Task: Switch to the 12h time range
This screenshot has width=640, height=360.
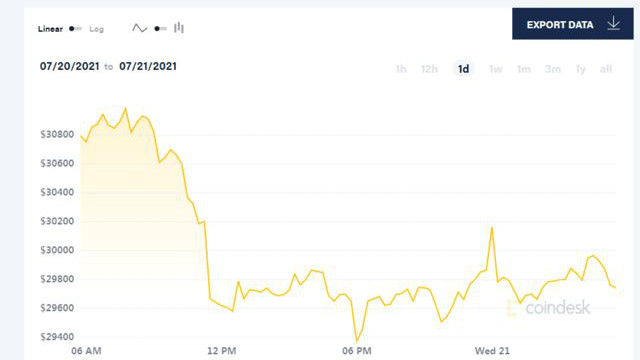Action: point(429,69)
